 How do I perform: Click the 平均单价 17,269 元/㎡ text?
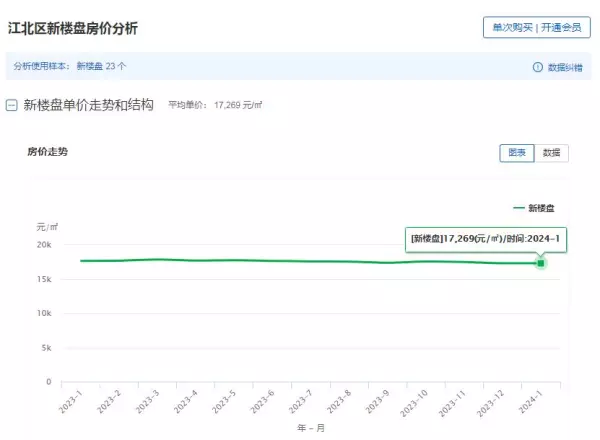click(215, 105)
